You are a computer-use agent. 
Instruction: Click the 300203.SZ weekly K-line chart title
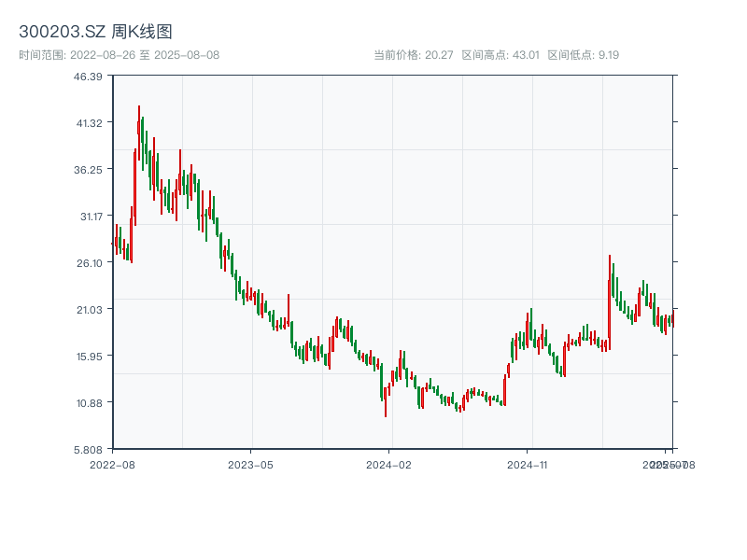point(95,33)
